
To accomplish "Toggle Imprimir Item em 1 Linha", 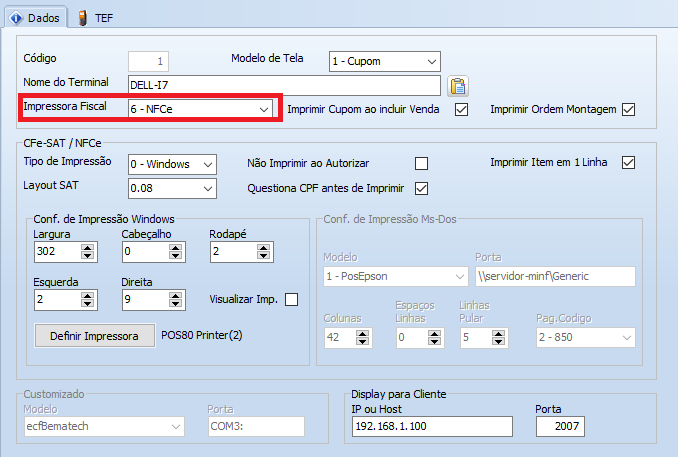I will [x=628, y=163].
